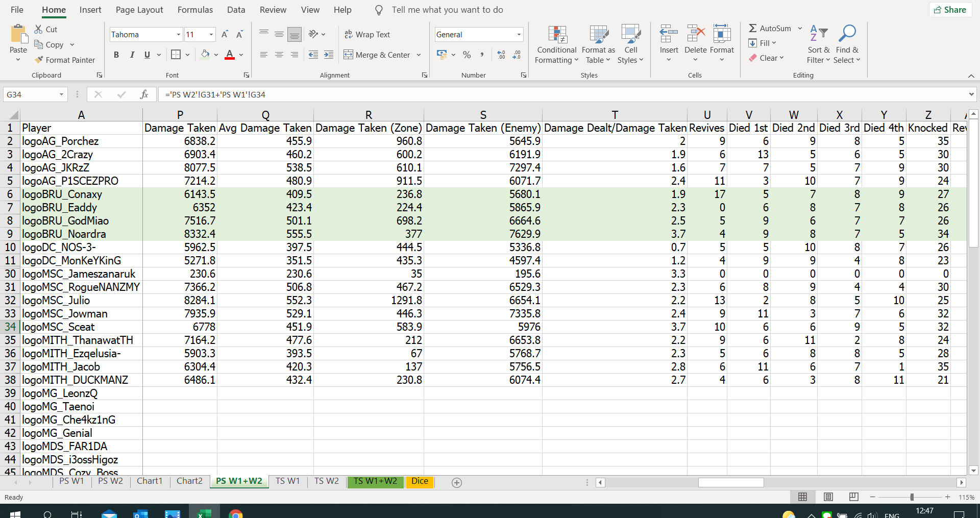The height and width of the screenshot is (518, 980).
Task: Switch to the Formulas ribbon tab
Action: 195,10
